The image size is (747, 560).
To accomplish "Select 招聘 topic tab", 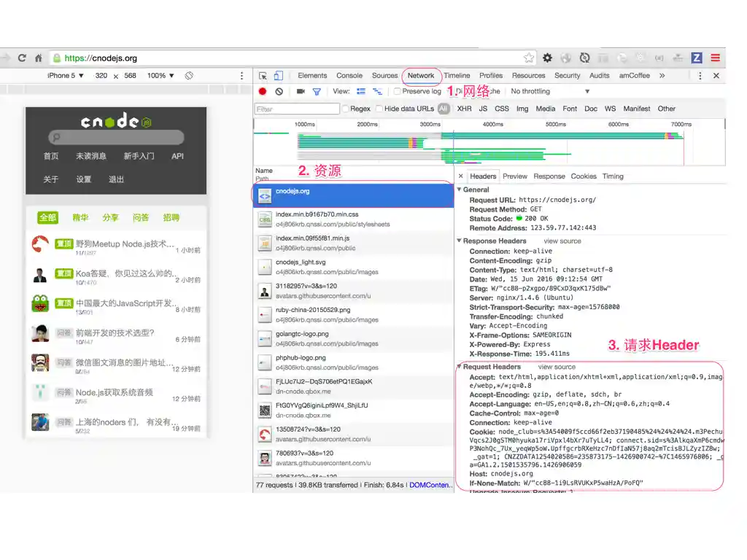I will (x=171, y=217).
